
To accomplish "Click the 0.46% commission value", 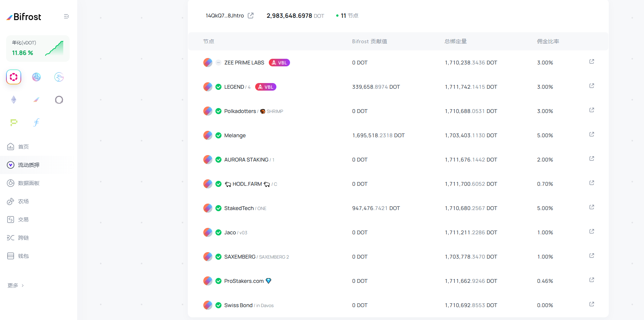I will (x=545, y=281).
